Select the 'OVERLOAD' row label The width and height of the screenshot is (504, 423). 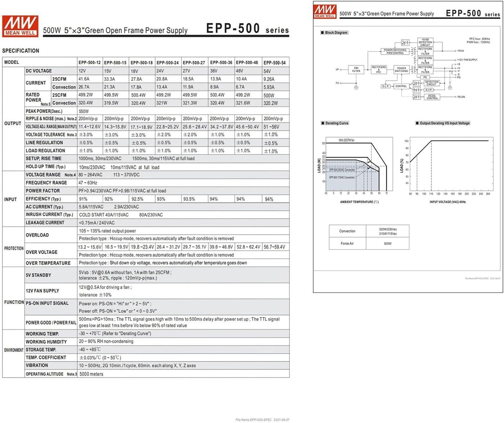click(x=37, y=235)
